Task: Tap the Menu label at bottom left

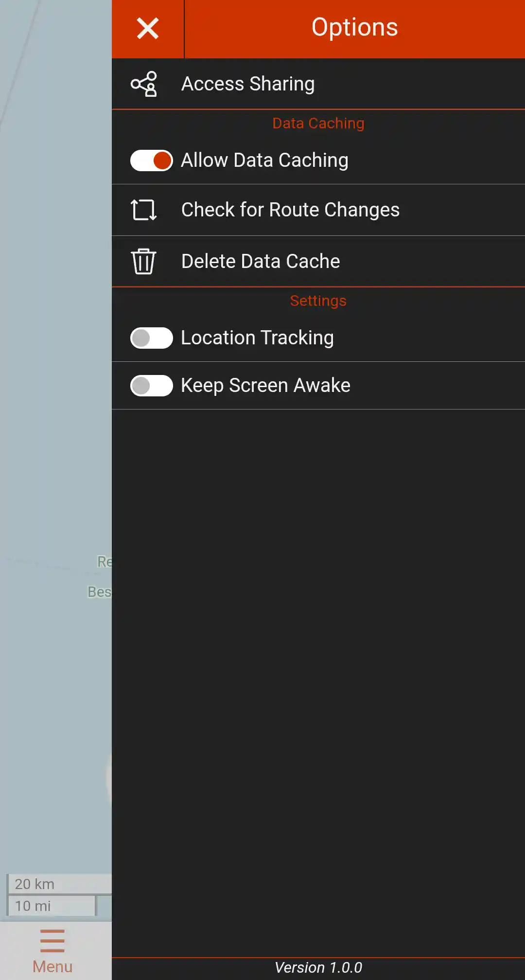Action: click(52, 966)
